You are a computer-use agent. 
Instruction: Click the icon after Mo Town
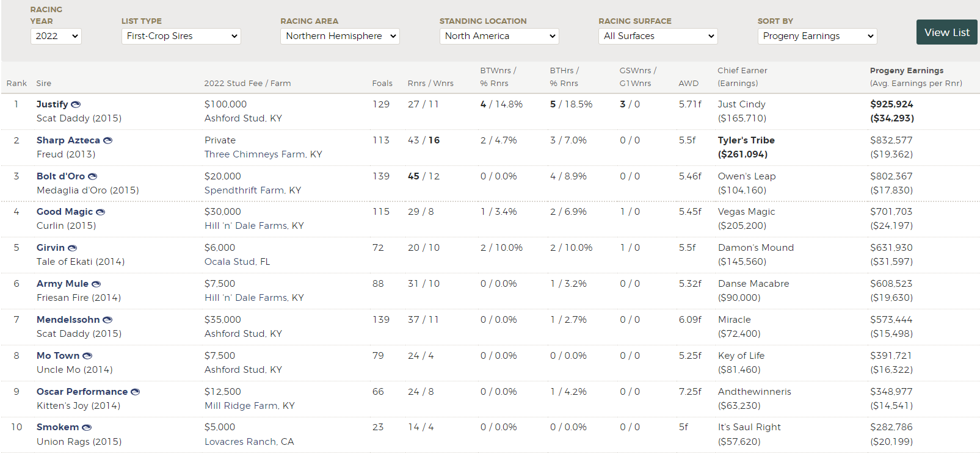[x=87, y=356]
